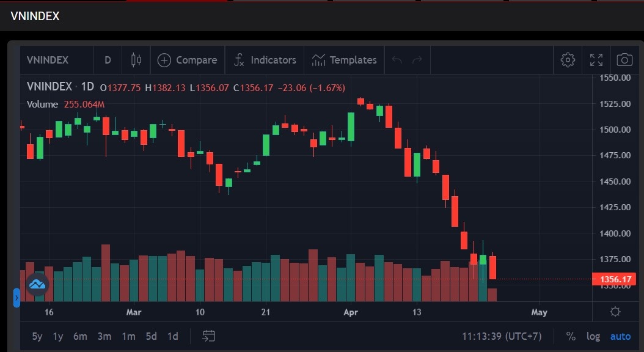
Task: Enter fullscreen chart mode
Action: (x=596, y=60)
